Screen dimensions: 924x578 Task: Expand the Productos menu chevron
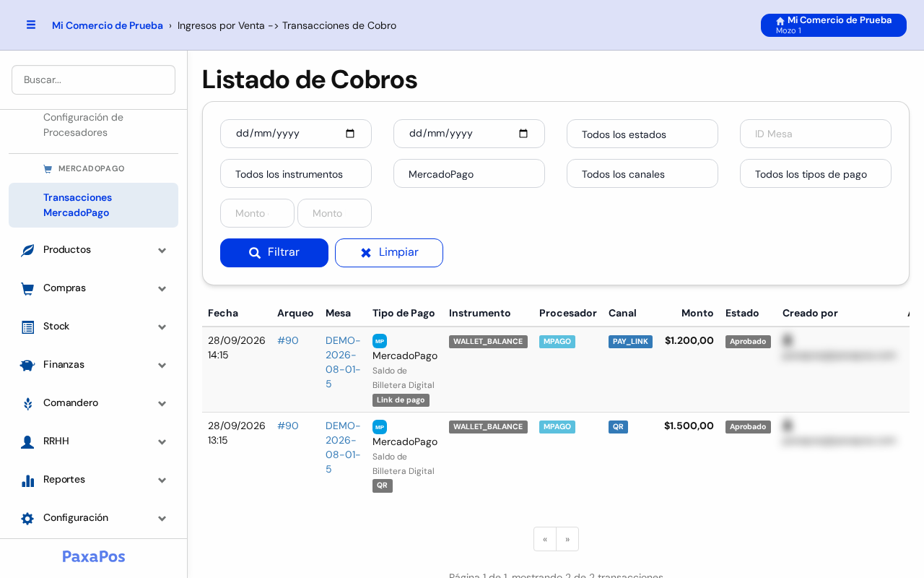[162, 250]
